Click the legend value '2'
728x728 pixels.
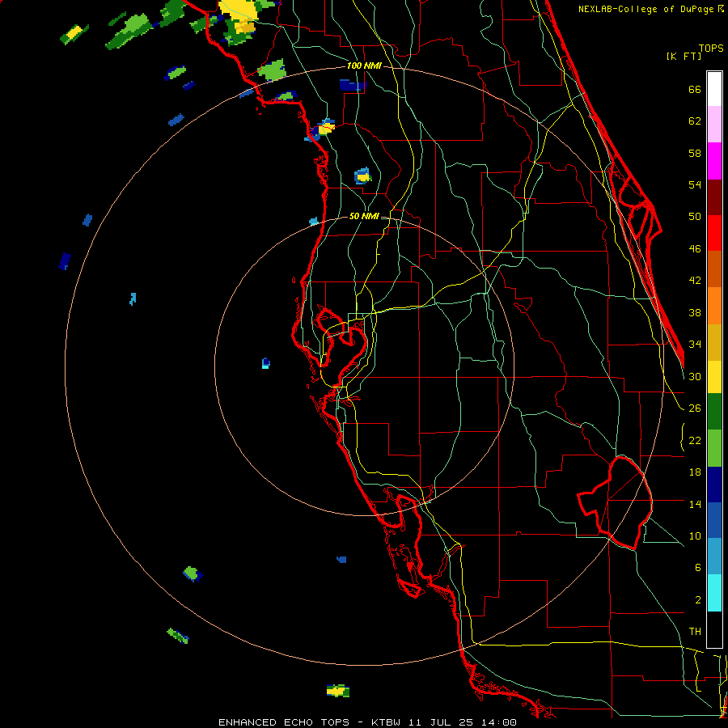pyautogui.click(x=698, y=599)
